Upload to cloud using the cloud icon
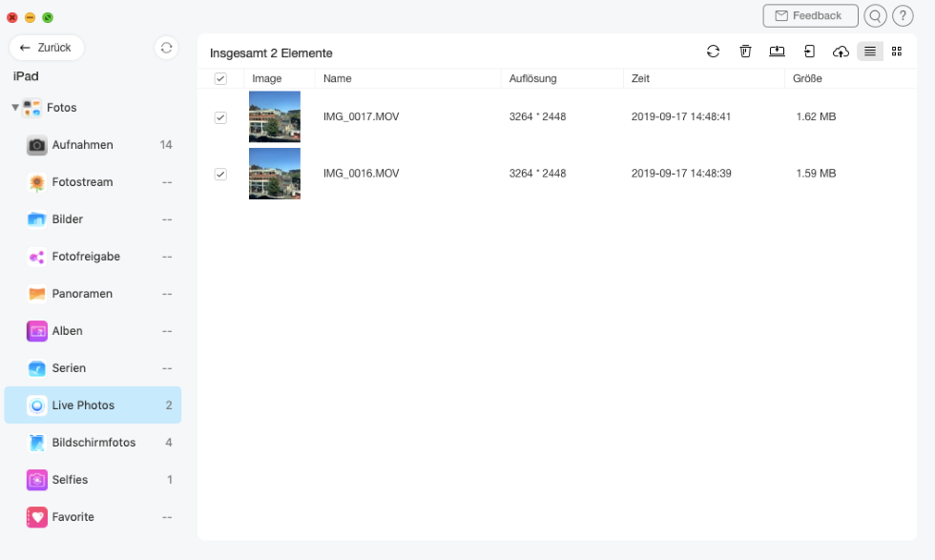 click(x=841, y=52)
